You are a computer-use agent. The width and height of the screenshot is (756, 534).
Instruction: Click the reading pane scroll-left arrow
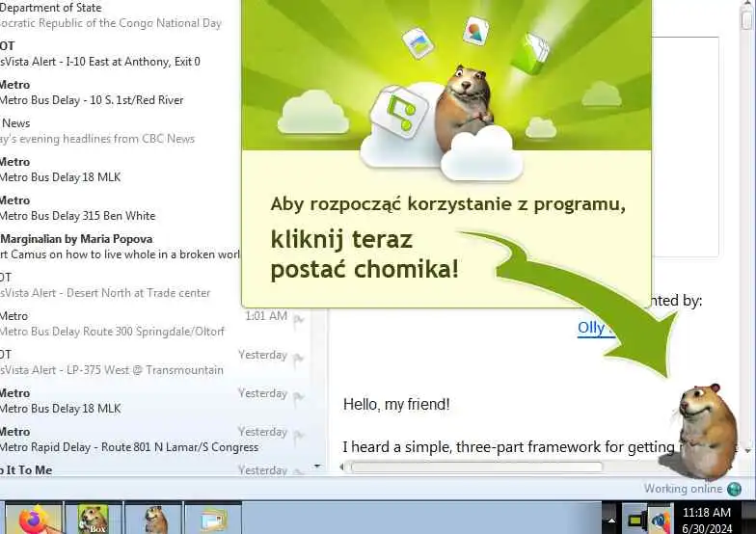[341, 467]
